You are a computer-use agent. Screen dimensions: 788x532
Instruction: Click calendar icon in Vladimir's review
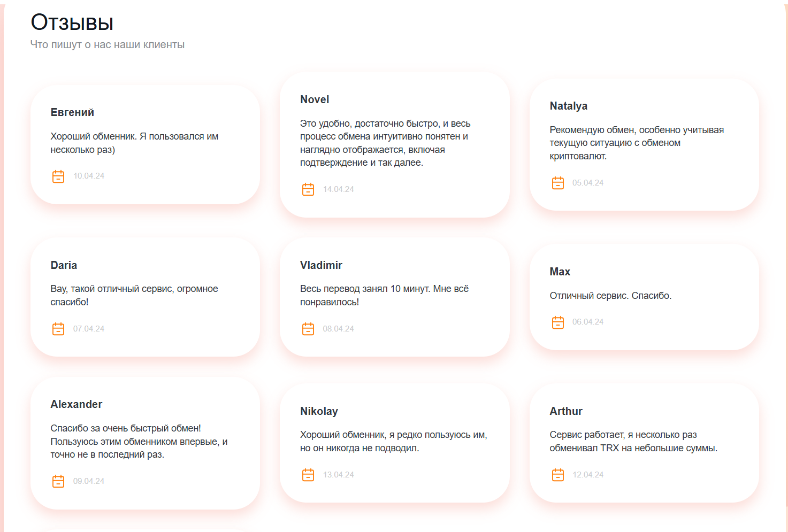point(308,329)
